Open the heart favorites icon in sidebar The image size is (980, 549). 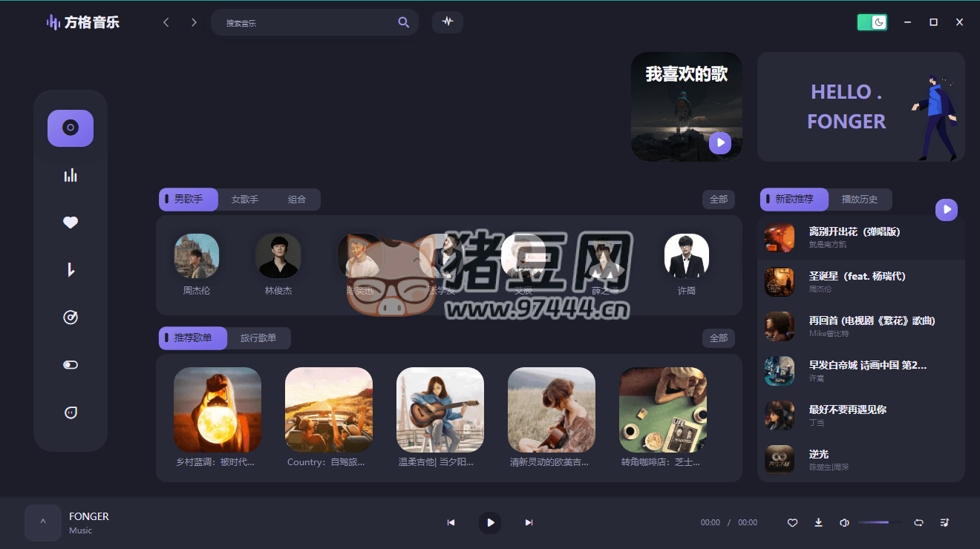tap(71, 223)
